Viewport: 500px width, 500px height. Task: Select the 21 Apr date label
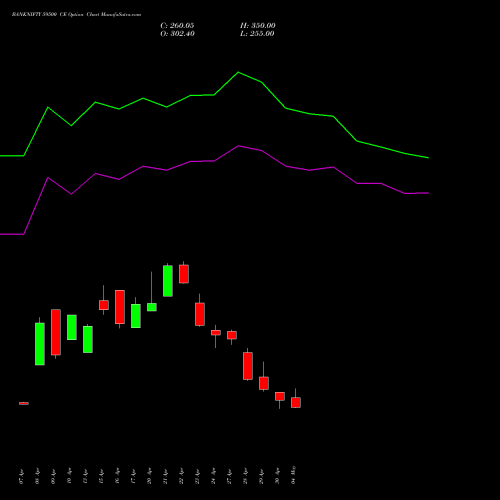[x=166, y=477]
